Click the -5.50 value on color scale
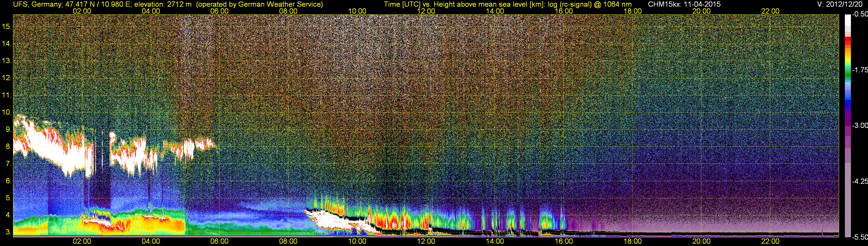Viewport: 868px width, 246px height. coord(860,237)
